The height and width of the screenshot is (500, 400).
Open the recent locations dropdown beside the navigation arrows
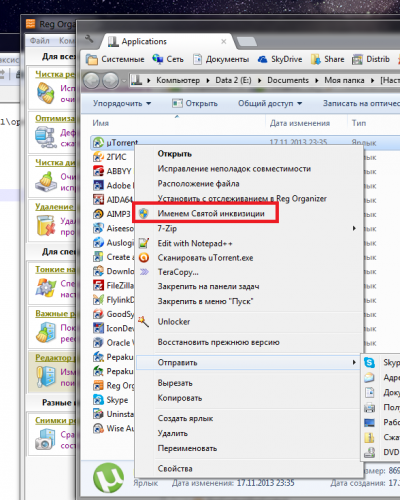(124, 81)
